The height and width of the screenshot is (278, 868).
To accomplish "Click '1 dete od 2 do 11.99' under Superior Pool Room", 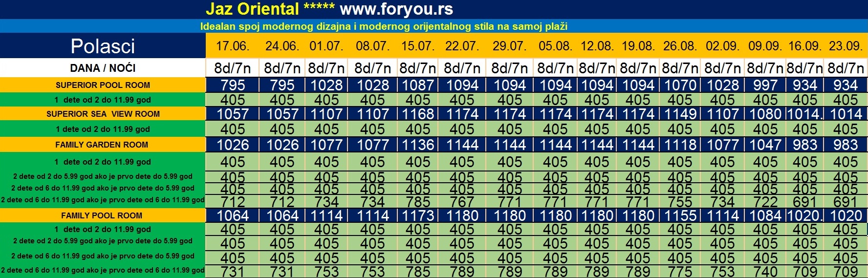I will 103,100.
